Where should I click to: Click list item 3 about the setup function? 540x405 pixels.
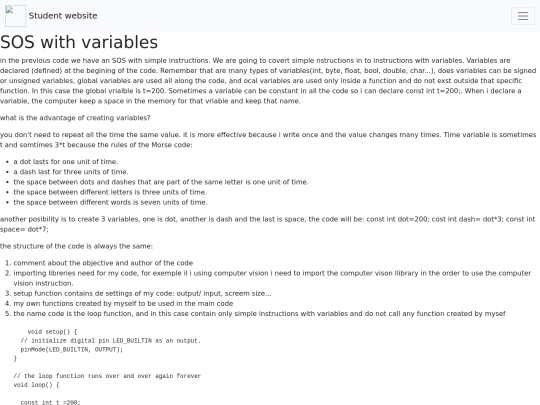click(142, 293)
